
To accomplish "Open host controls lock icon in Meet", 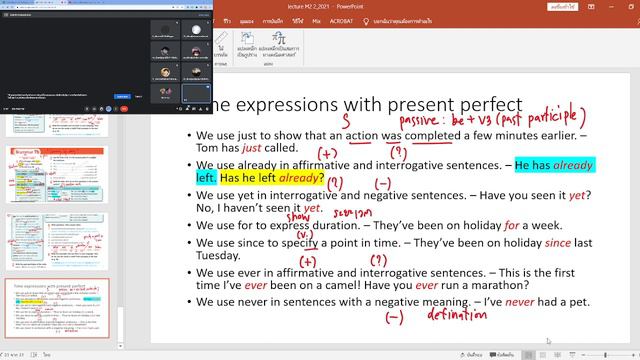I will (x=207, y=109).
